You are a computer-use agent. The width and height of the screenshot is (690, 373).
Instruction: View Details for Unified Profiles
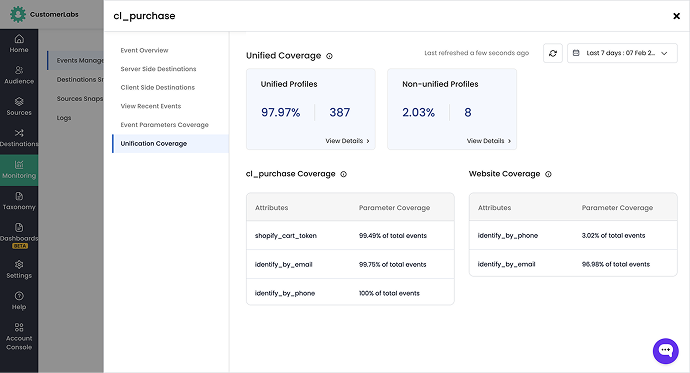[x=347, y=141]
